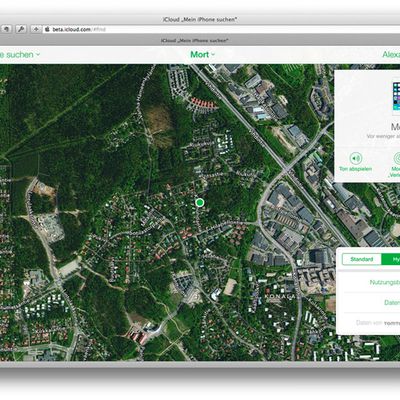This screenshot has height=400, width=400.
Task: Click the lost mode radar icon
Action: 397,158
